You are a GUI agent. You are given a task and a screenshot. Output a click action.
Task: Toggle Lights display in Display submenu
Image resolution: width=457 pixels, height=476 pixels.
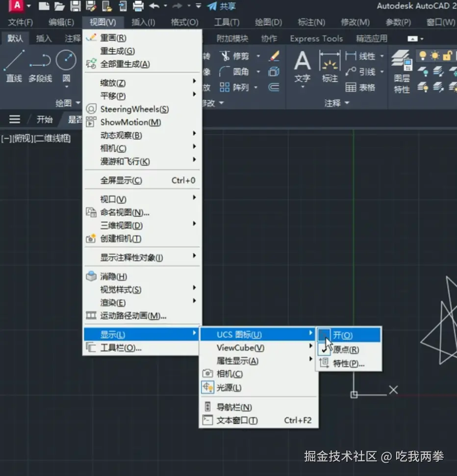point(258,387)
